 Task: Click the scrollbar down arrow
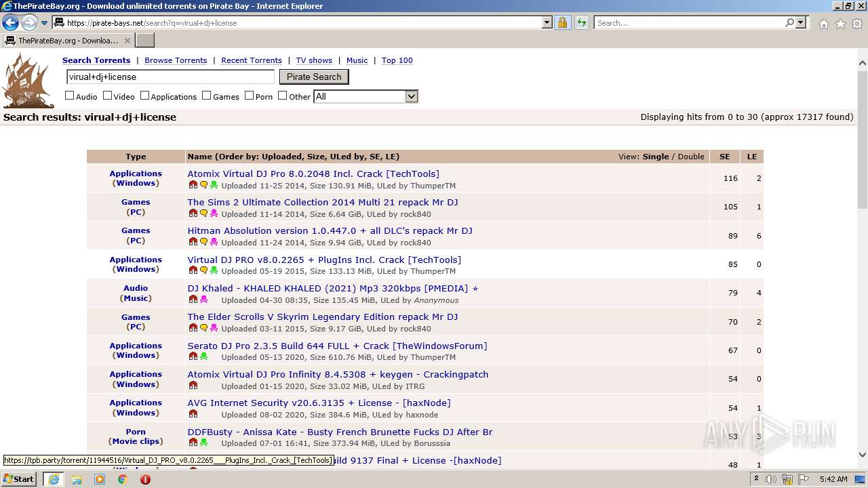point(863,455)
